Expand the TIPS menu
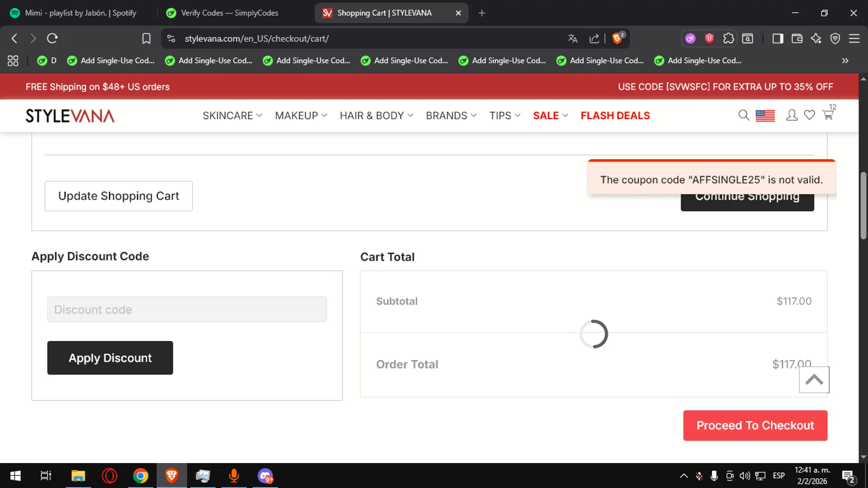This screenshot has width=868, height=488. point(505,115)
